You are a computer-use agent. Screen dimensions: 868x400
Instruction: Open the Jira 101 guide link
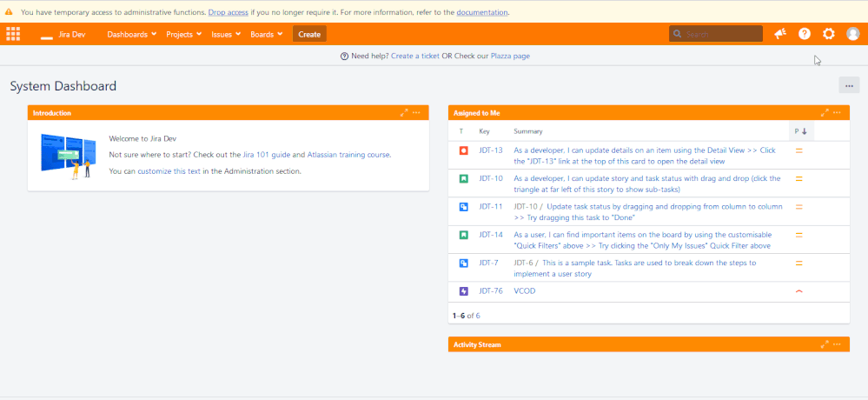[266, 155]
